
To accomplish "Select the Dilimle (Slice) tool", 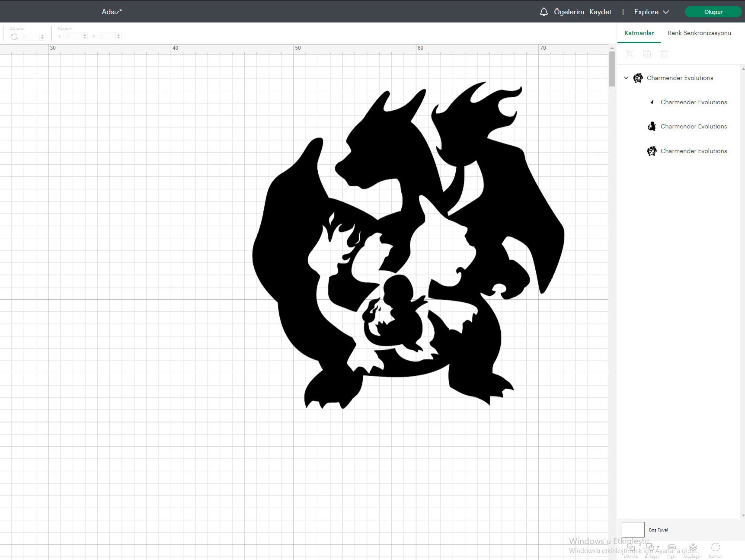I will (x=631, y=547).
